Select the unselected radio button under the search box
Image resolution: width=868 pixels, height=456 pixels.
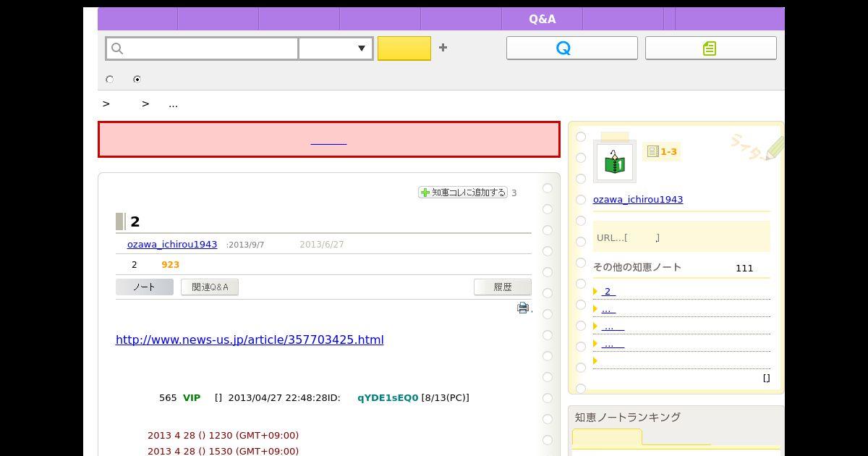[x=110, y=80]
